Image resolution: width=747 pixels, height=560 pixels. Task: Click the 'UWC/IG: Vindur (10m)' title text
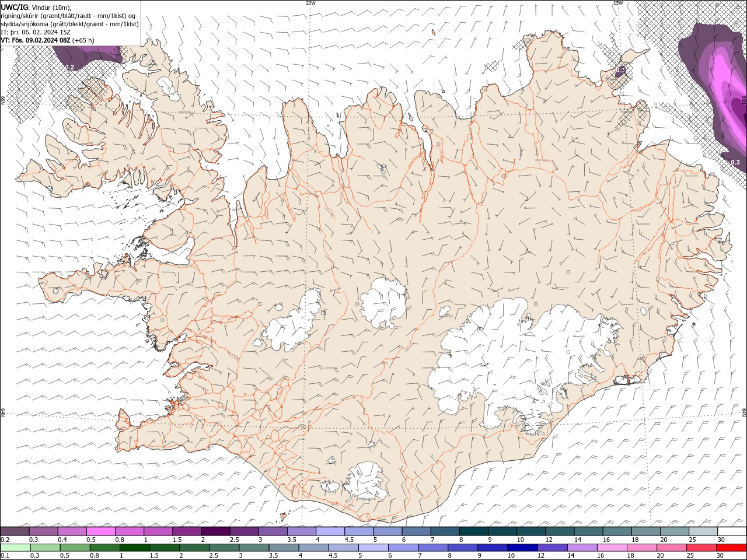click(36, 7)
